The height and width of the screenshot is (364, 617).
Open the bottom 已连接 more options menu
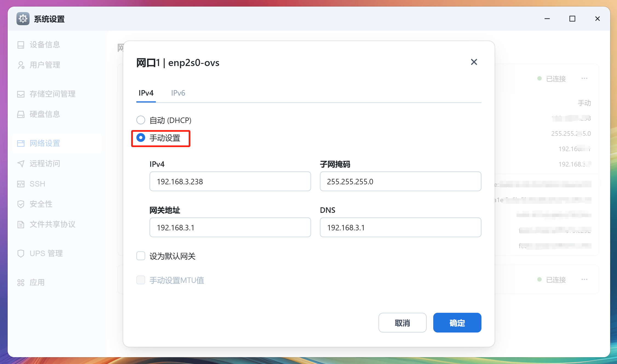[584, 279]
